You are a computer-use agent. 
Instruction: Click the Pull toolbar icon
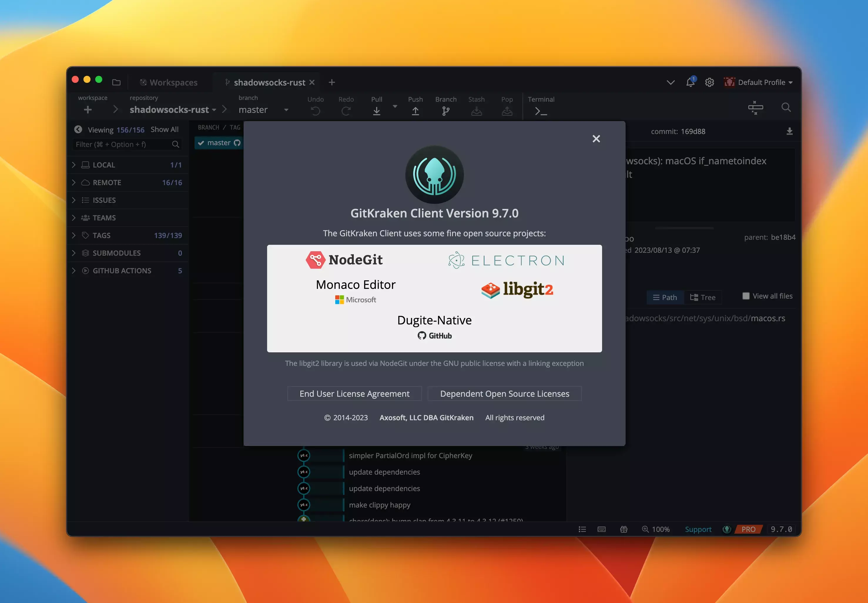click(x=376, y=110)
